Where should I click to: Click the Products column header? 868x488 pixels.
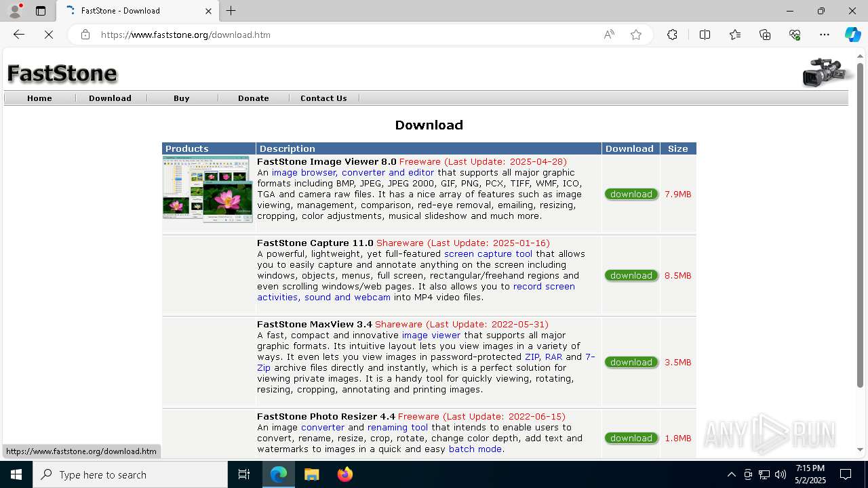click(209, 148)
